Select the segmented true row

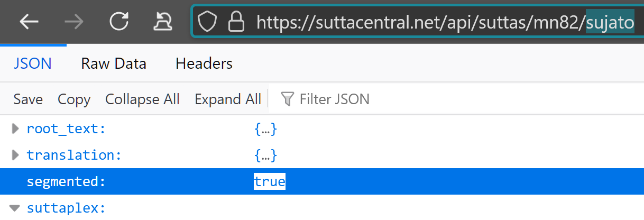click(x=322, y=181)
